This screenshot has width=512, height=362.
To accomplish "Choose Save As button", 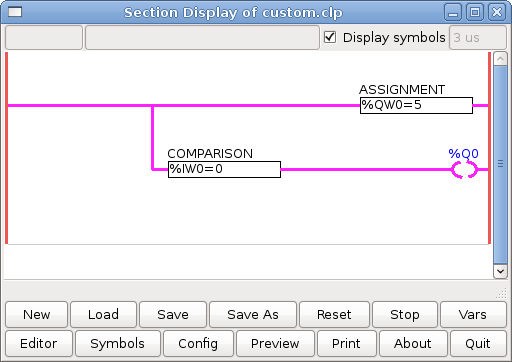I will 253,314.
